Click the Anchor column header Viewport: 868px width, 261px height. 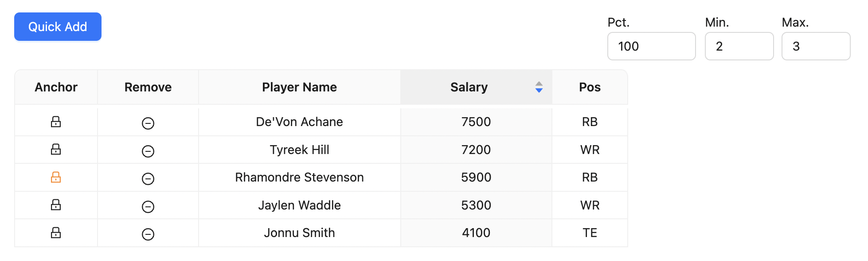[x=56, y=87]
